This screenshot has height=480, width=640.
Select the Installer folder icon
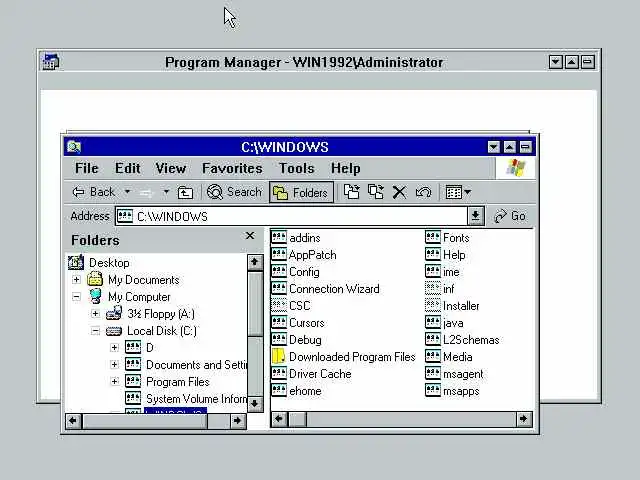click(433, 305)
